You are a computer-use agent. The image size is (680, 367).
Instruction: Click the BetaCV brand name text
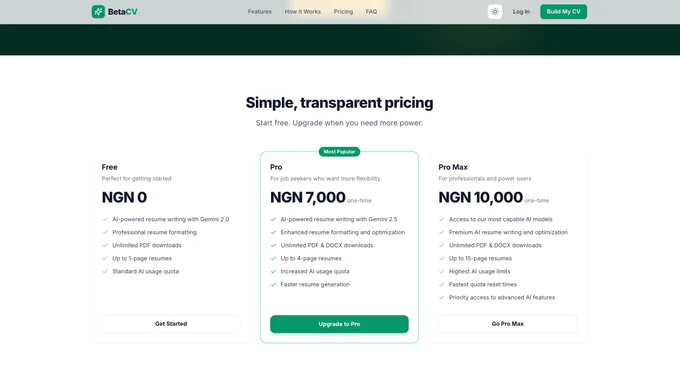(123, 12)
